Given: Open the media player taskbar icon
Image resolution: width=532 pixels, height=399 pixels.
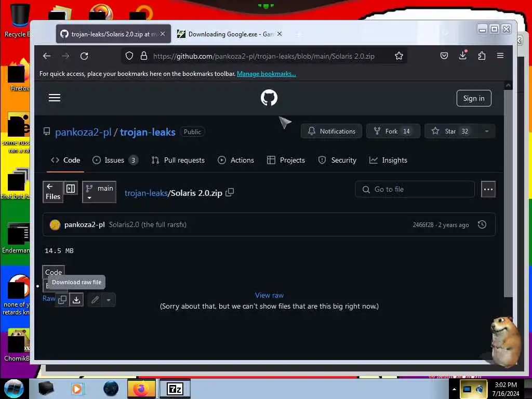Looking at the screenshot, I should 78,389.
